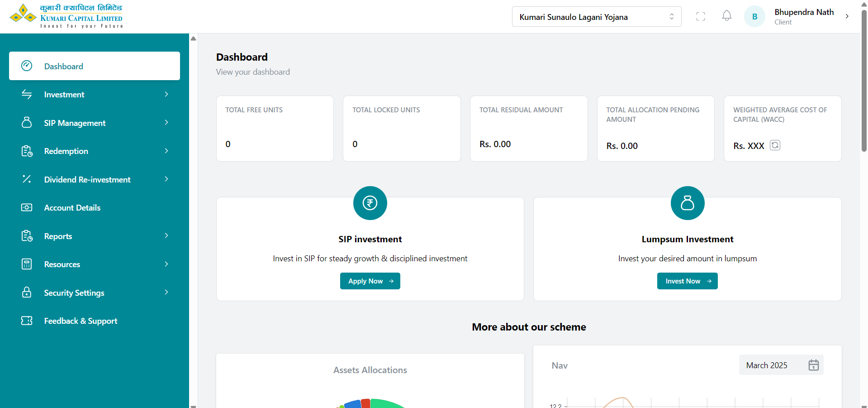
Task: Click the sidebar scroll up arrow
Action: point(194,38)
